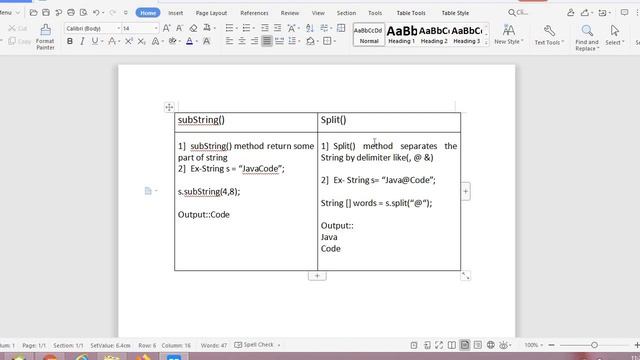Click the table resize handle corner
The image size is (640, 360).
tap(465, 276)
